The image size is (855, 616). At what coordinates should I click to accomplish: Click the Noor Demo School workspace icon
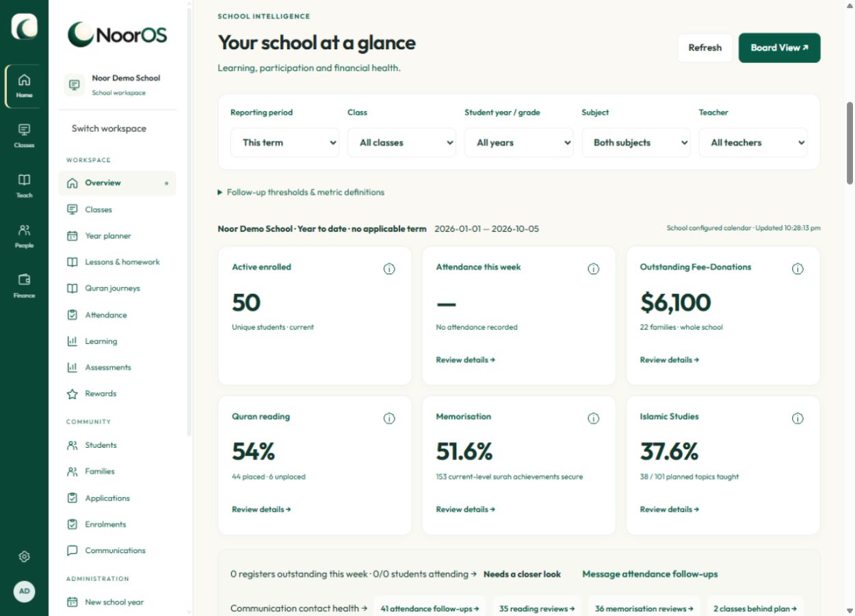coord(74,85)
